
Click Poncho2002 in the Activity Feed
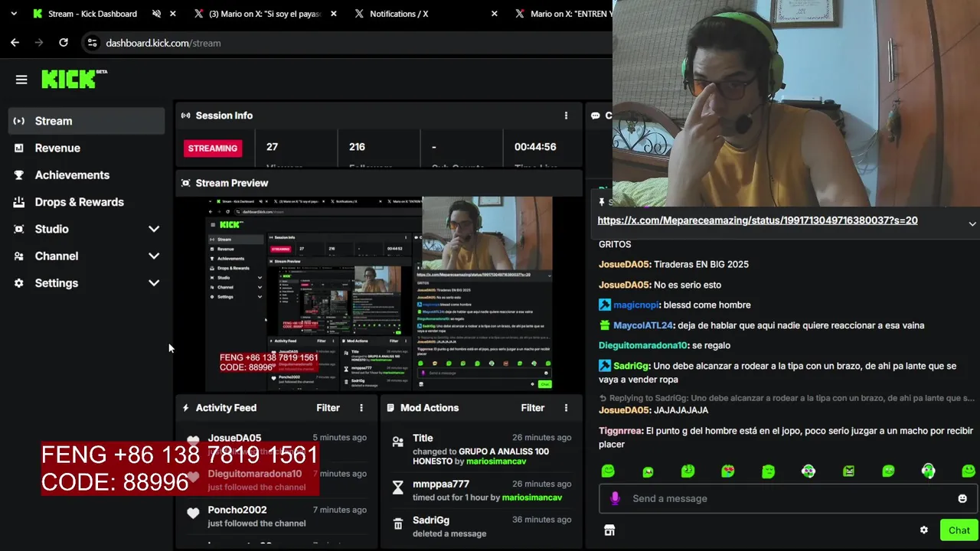[237, 510]
